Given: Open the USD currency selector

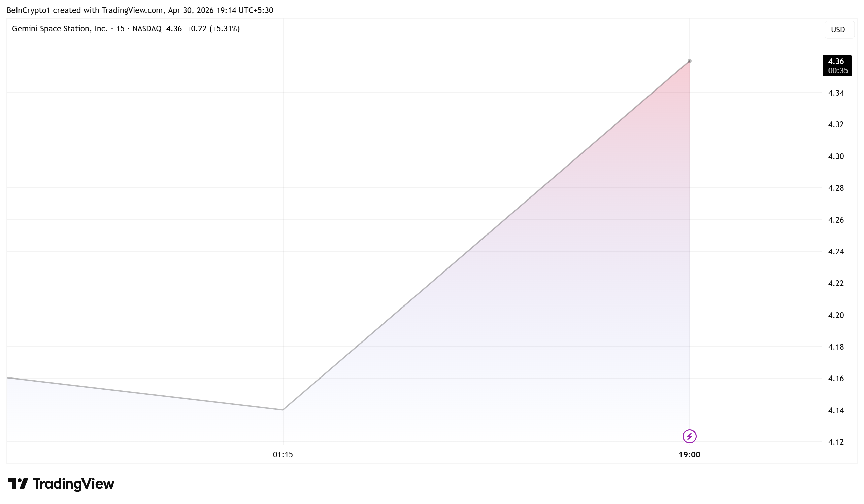Looking at the screenshot, I should [x=838, y=30].
